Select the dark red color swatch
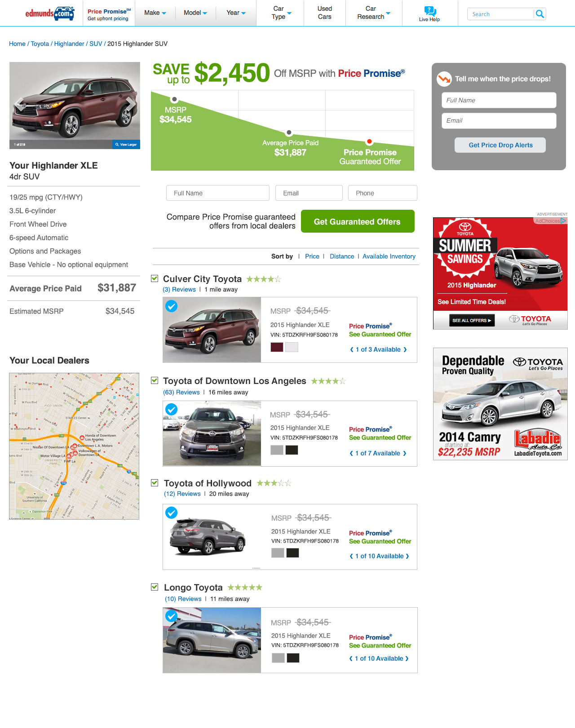This screenshot has height=728, width=575. (277, 347)
